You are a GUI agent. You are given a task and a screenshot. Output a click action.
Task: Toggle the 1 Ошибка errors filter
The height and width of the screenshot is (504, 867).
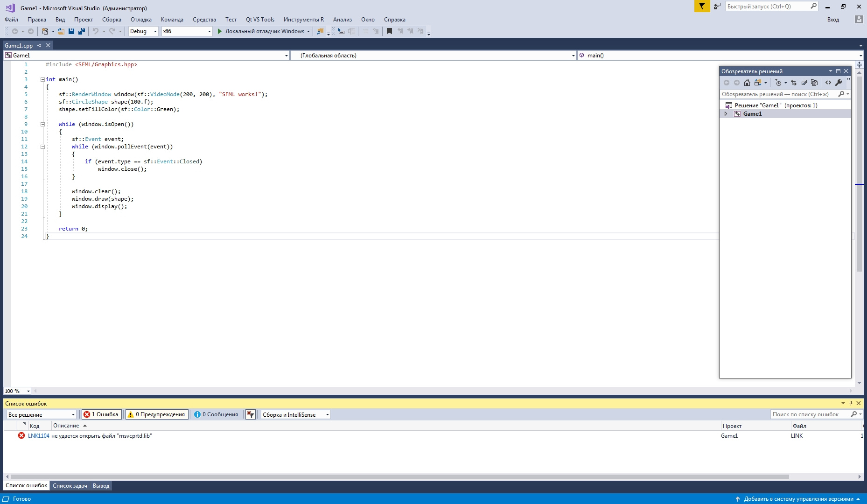(101, 414)
